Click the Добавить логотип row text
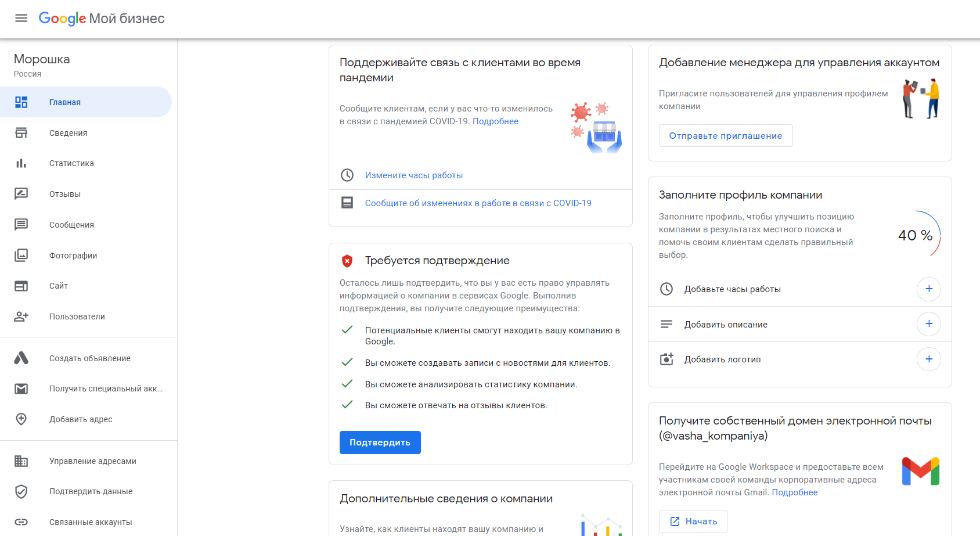This screenshot has height=536, width=980. (x=723, y=359)
